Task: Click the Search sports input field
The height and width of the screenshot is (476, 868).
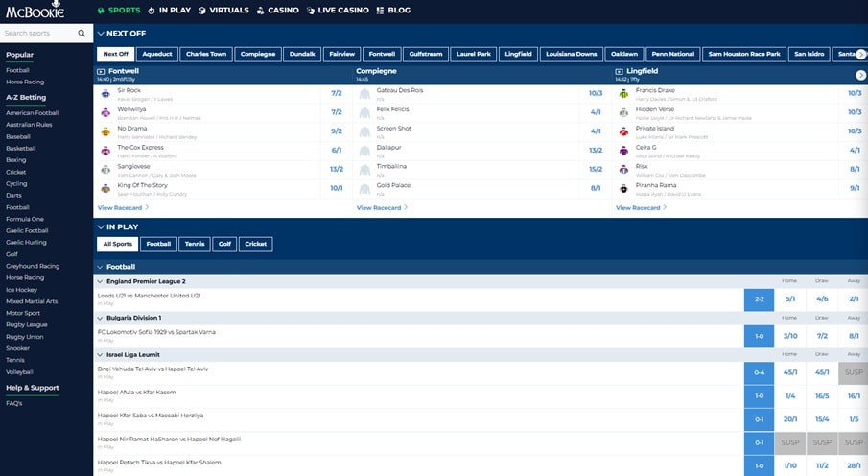Action: (x=38, y=33)
